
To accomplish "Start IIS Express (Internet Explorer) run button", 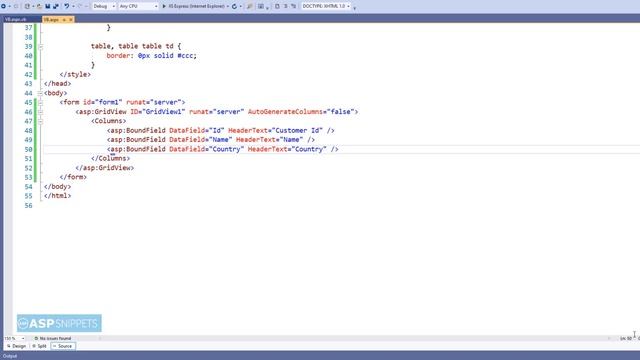I will tap(193, 6).
